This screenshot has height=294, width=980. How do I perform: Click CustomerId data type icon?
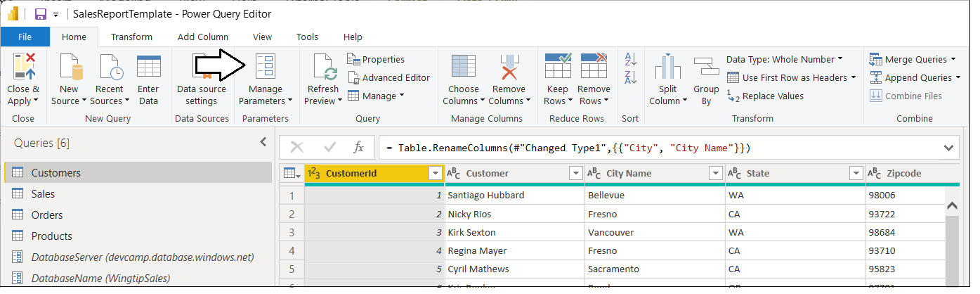pos(315,173)
